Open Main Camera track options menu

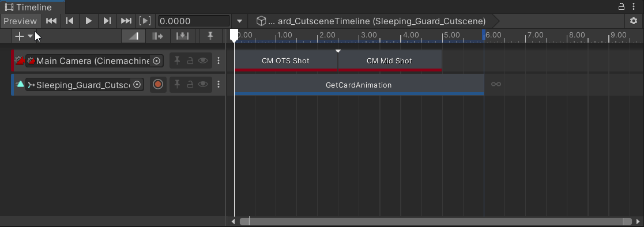click(x=219, y=60)
